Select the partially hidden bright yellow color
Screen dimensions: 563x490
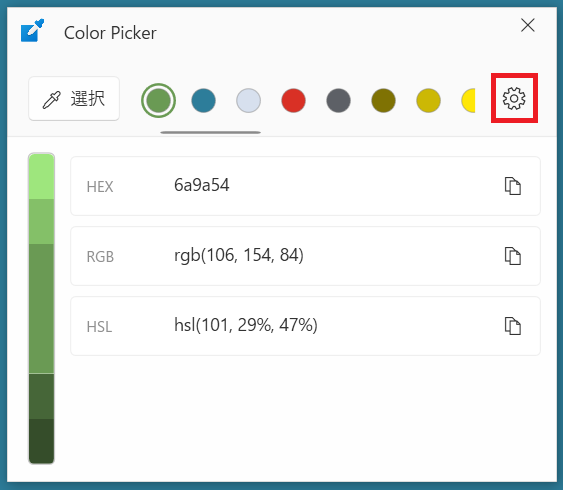pos(468,101)
